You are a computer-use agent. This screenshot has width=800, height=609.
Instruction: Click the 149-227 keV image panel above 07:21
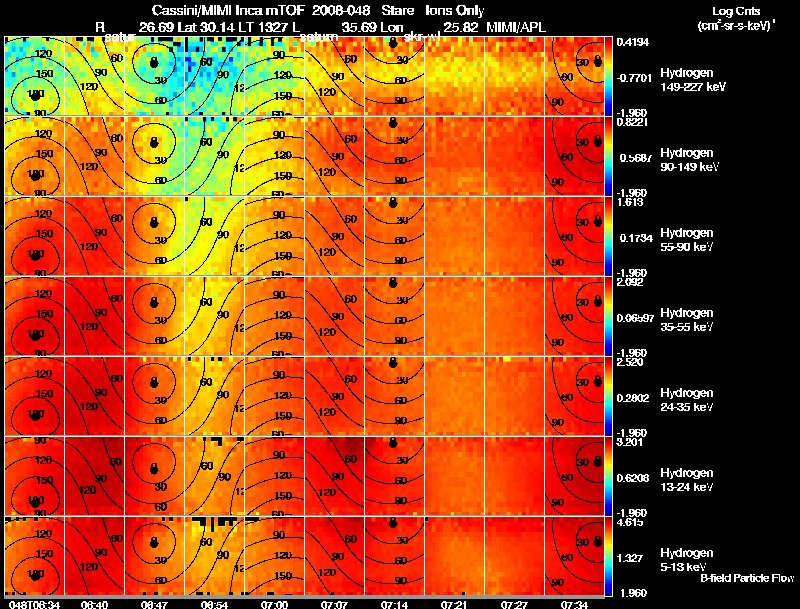click(454, 76)
